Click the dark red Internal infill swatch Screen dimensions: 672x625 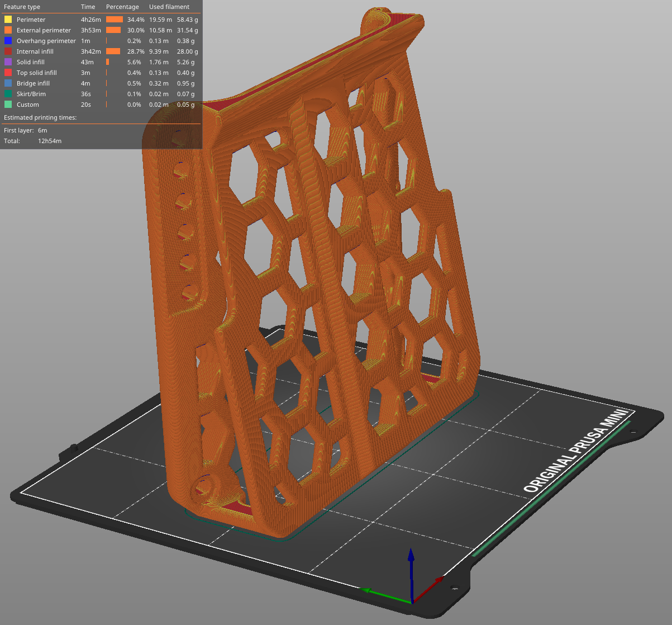[7, 51]
